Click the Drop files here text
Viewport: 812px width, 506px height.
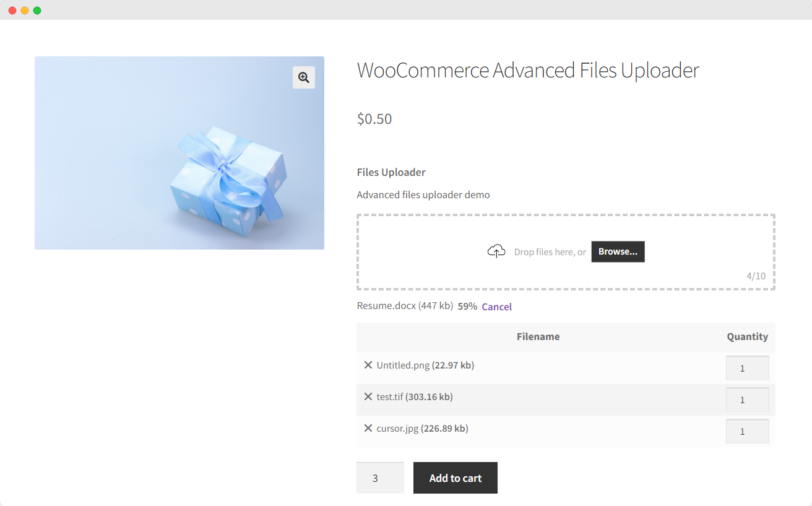click(x=550, y=252)
